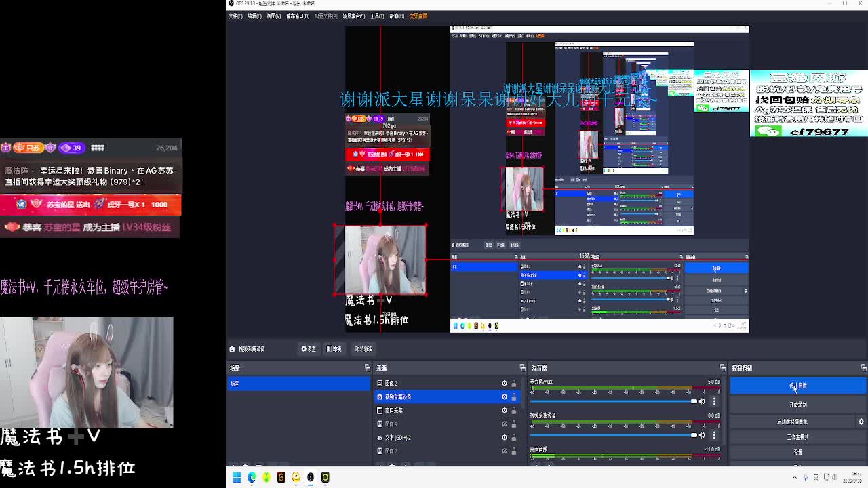Open source properties via gear 设置 button
This screenshot has height=488, width=868.
309,349
